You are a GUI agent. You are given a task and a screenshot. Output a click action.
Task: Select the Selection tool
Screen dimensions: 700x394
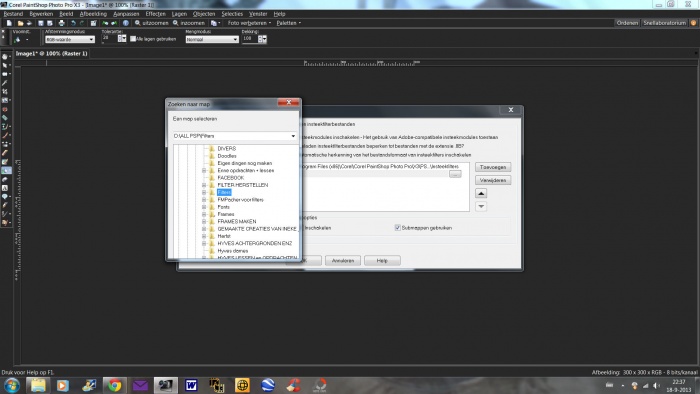click(x=5, y=74)
